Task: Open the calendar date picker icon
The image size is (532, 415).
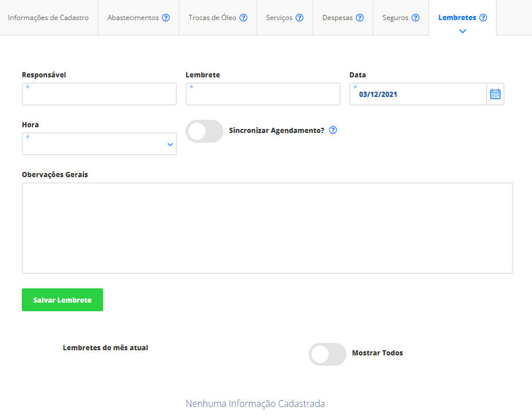Action: [495, 94]
